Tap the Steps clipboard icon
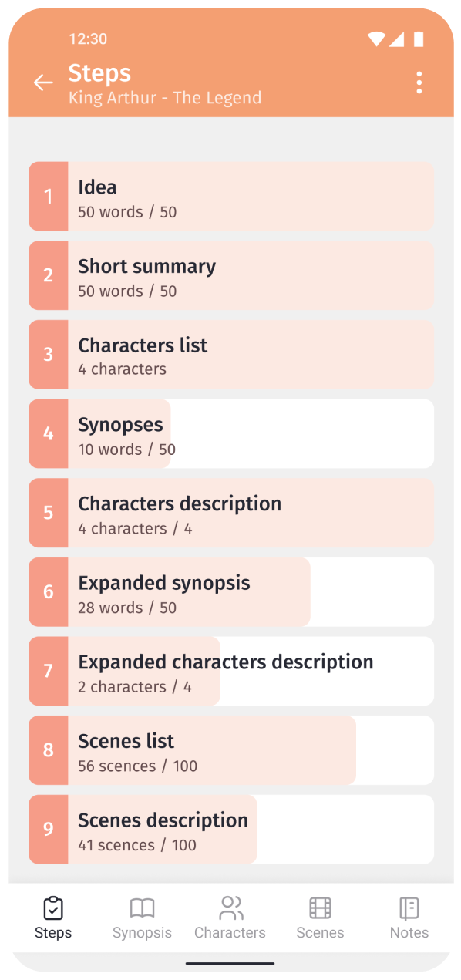The image size is (461, 980). [53, 908]
